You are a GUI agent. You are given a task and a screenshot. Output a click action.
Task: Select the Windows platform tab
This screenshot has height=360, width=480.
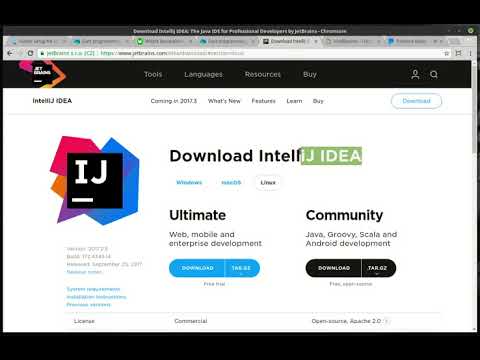click(x=189, y=182)
